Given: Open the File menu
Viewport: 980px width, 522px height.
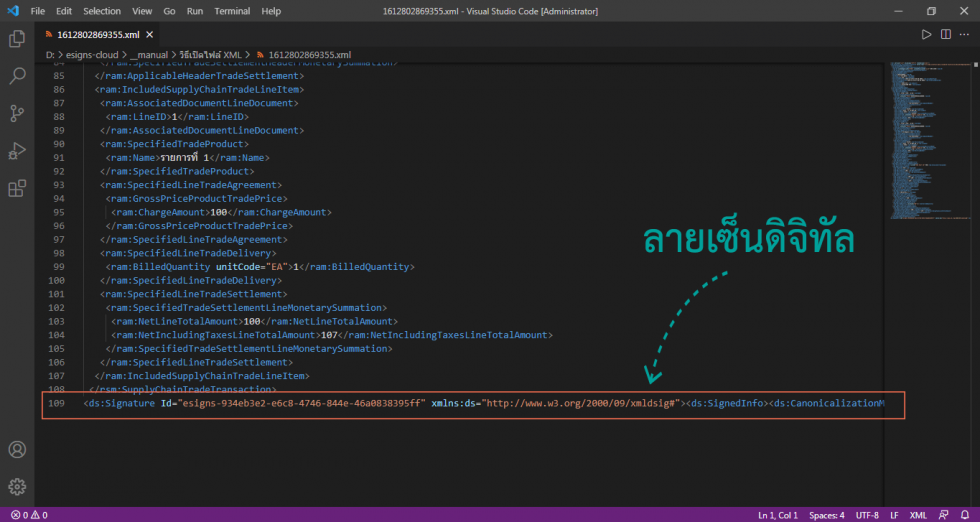Looking at the screenshot, I should tap(38, 11).
